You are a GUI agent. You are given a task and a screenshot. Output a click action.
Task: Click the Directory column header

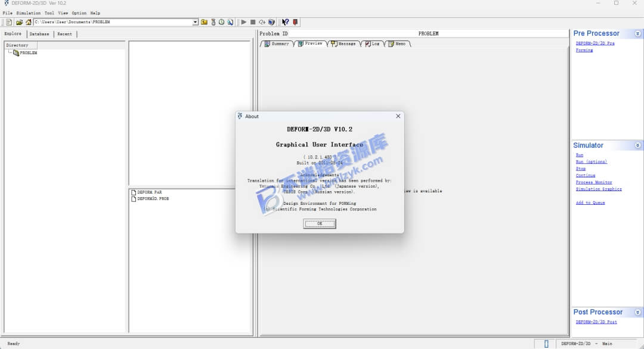(20, 45)
